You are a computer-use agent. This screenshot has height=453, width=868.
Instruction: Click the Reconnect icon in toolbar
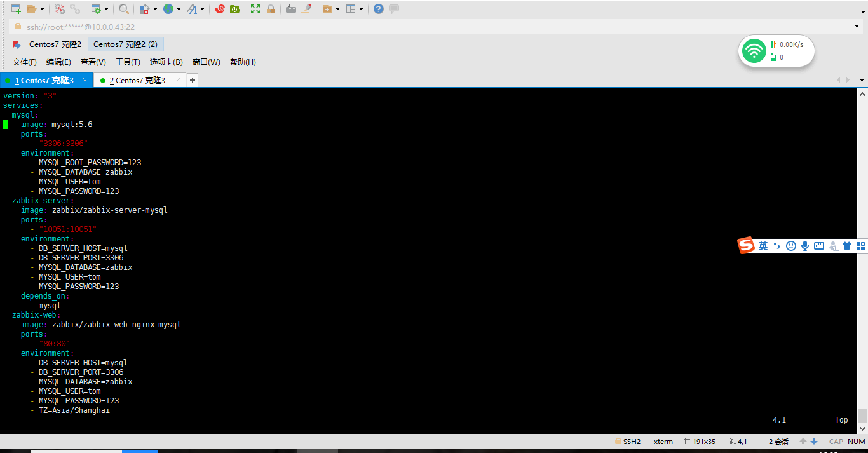pos(59,9)
